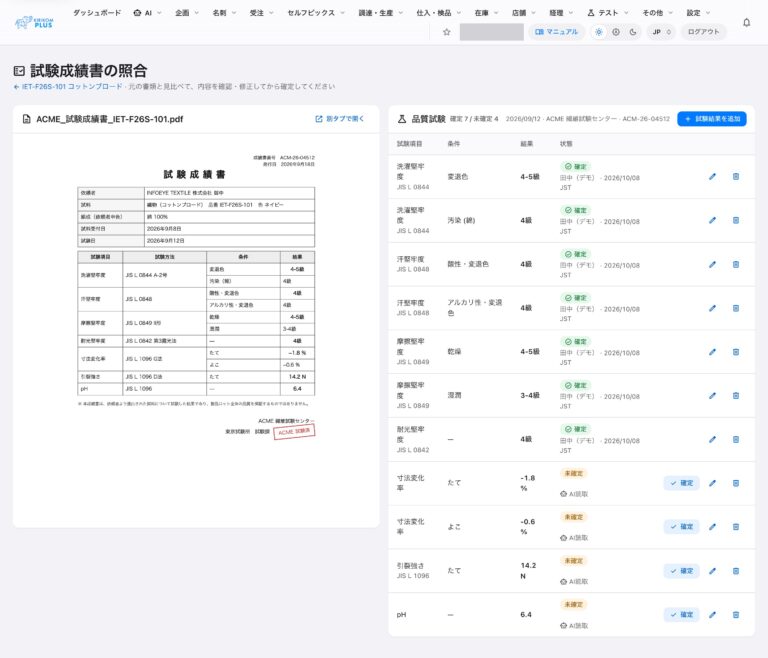768x658 pixels.
Task: Edit the 寸法変化率 よこ row
Action: (x=712, y=527)
